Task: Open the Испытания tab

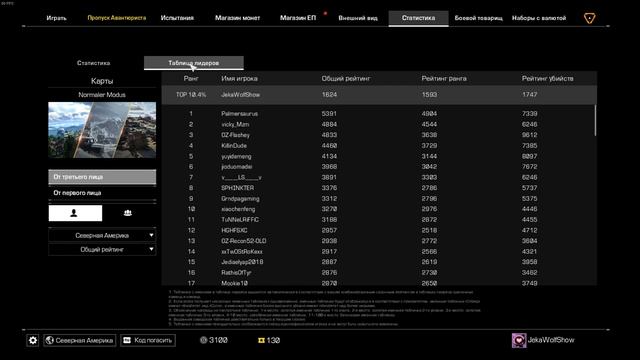Action: tap(177, 18)
